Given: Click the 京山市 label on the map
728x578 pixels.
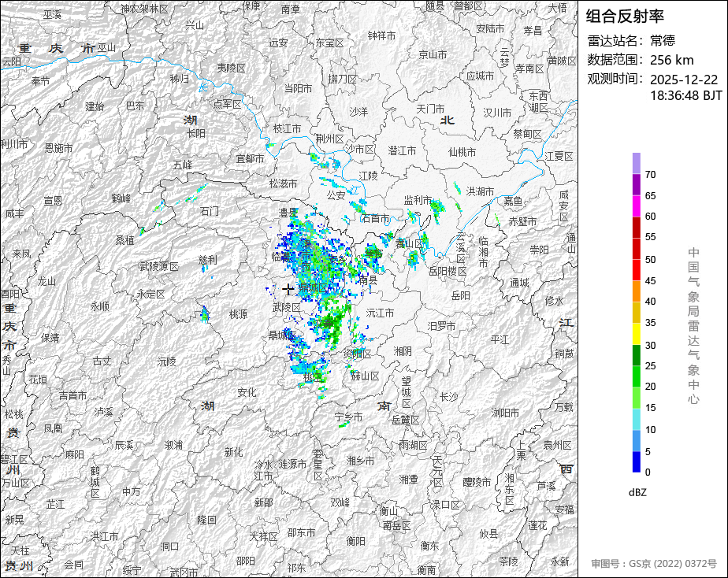Looking at the screenshot, I should [x=433, y=55].
